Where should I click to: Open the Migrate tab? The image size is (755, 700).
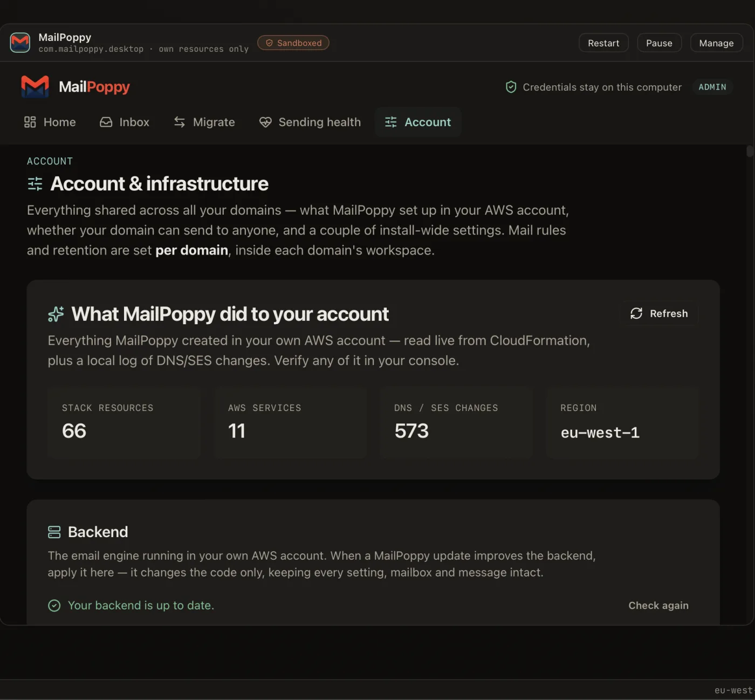[x=204, y=122]
